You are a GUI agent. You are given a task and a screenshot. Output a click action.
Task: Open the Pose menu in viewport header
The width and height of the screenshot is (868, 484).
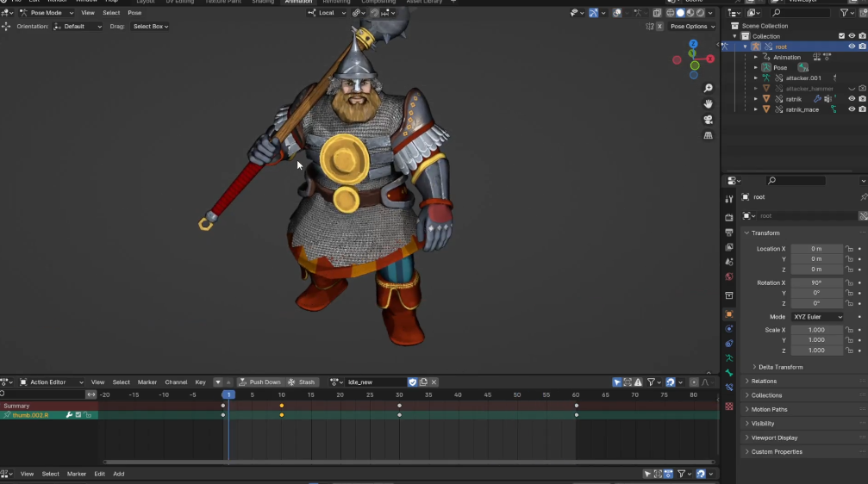click(134, 13)
